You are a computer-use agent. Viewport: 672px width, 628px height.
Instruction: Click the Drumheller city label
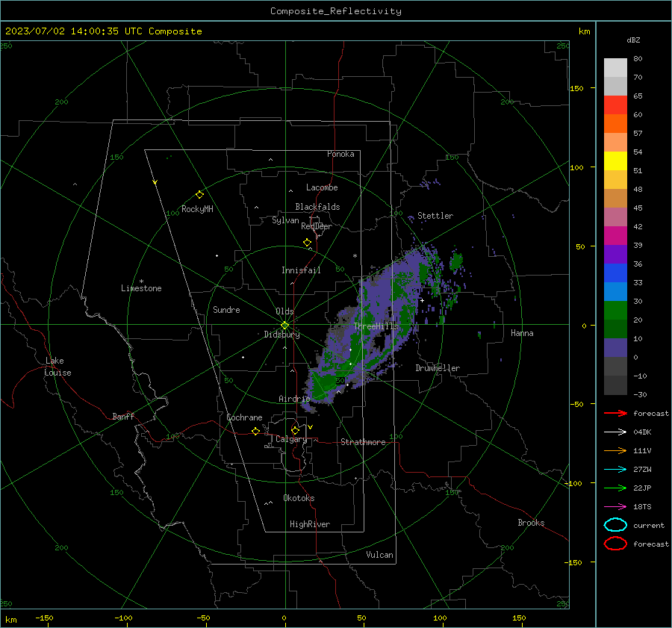438,368
